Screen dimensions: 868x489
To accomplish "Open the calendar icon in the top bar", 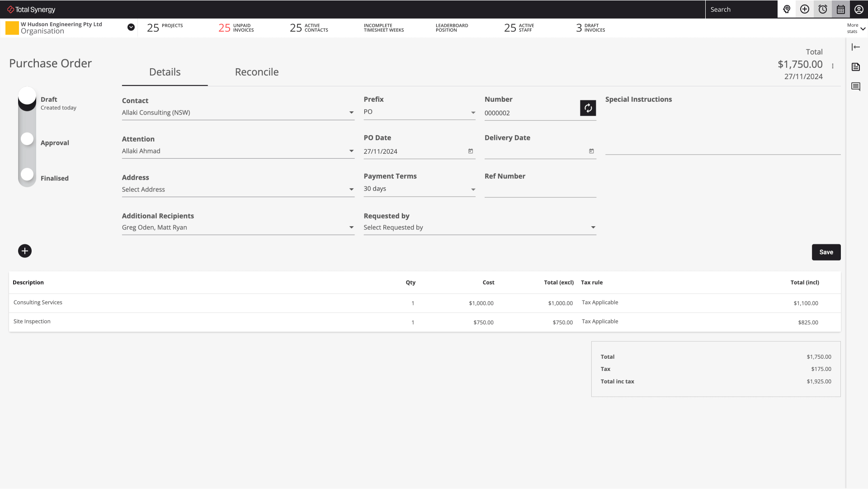I will 840,9.
